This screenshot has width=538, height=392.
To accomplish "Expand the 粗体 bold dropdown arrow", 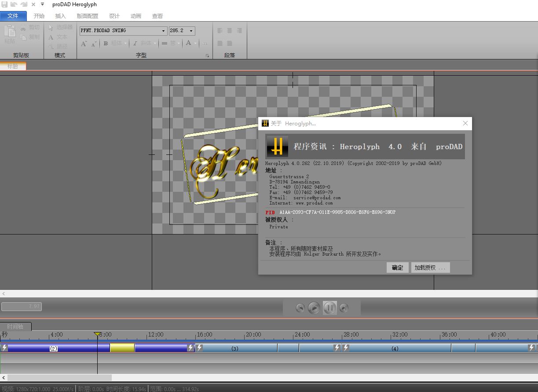I will (x=125, y=43).
